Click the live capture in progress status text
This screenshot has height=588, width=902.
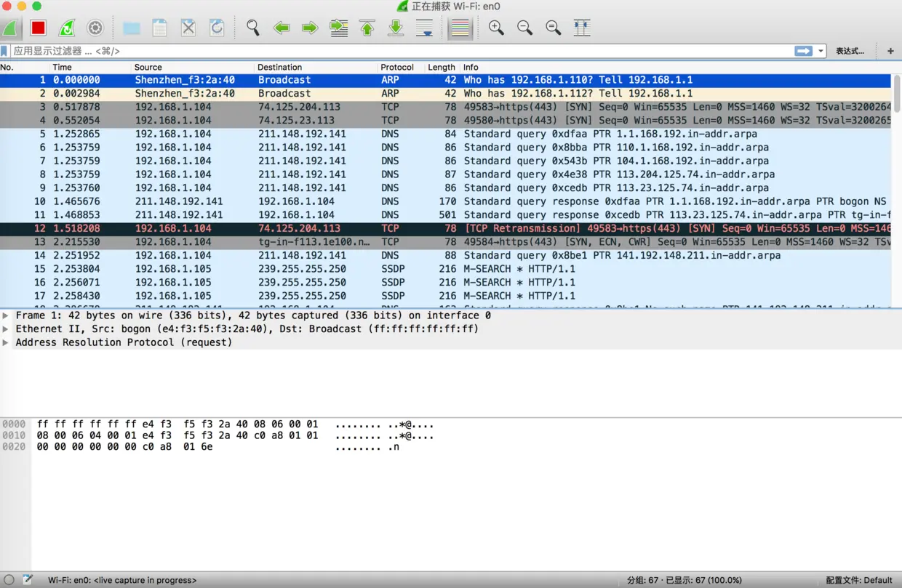click(122, 580)
